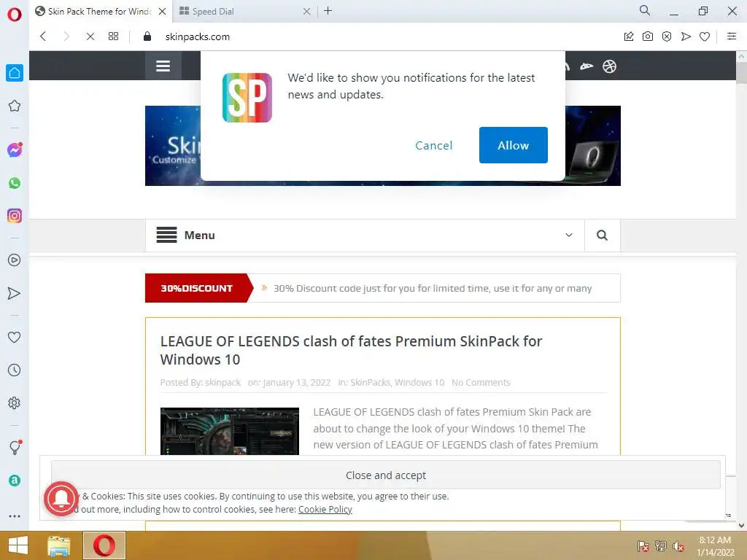Close the Speed Dial tab
The width and height of the screenshot is (747, 560).
[307, 12]
